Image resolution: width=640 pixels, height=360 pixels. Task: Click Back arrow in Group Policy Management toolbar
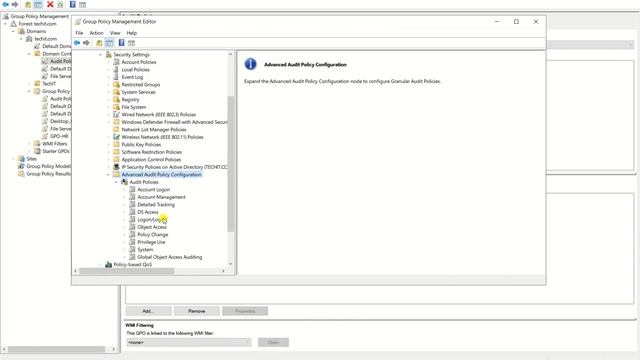[x=5, y=4]
